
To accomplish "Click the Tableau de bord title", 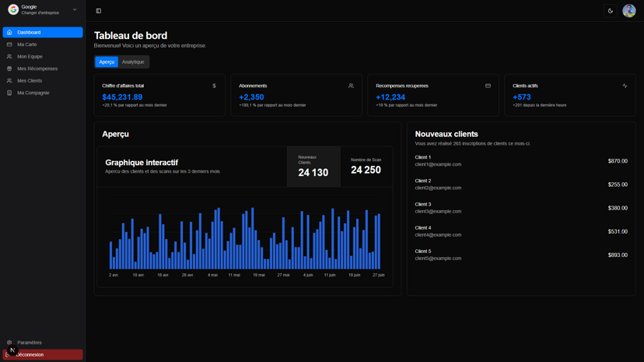I will click(131, 36).
